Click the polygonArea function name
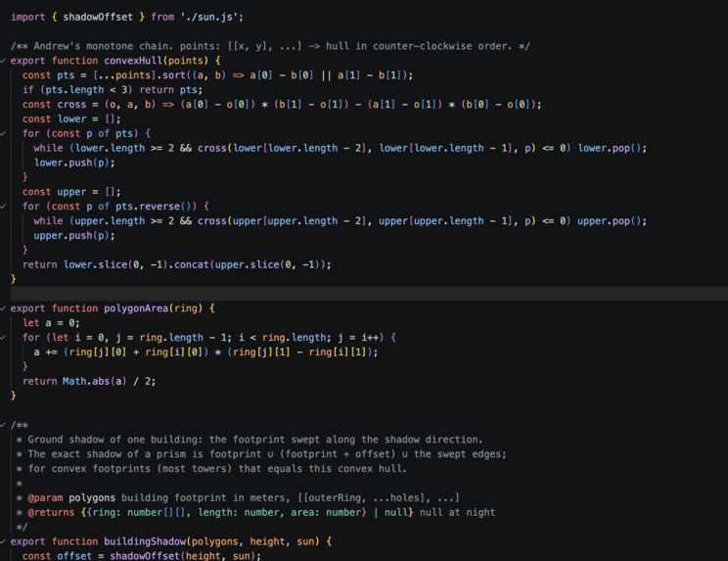Image resolution: width=728 pixels, height=561 pixels. point(136,308)
